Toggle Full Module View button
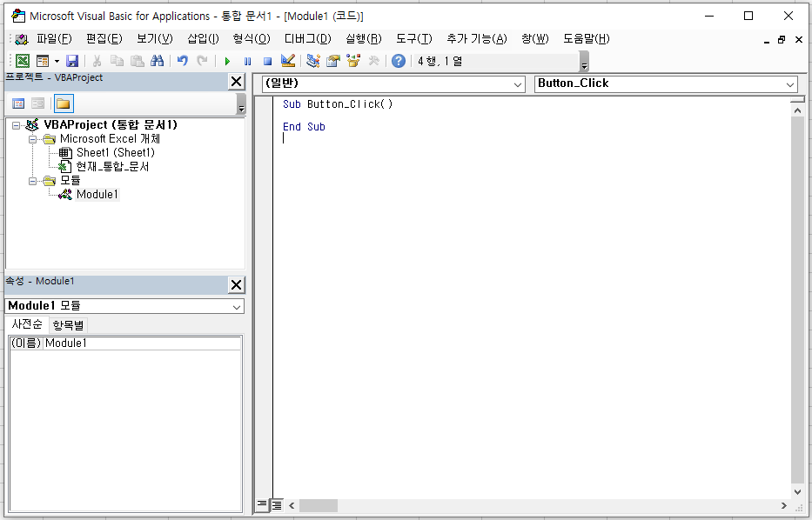Image resolution: width=812 pixels, height=520 pixels. (277, 505)
